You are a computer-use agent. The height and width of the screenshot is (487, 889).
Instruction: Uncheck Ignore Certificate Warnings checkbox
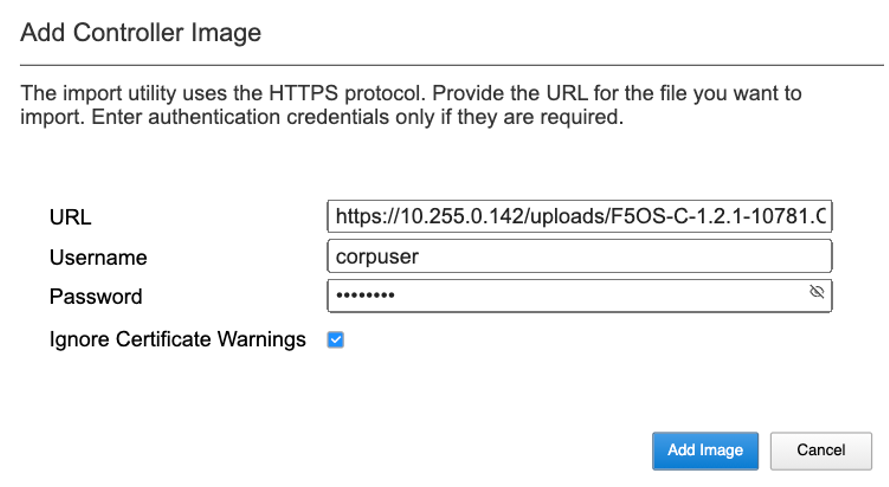tap(336, 340)
